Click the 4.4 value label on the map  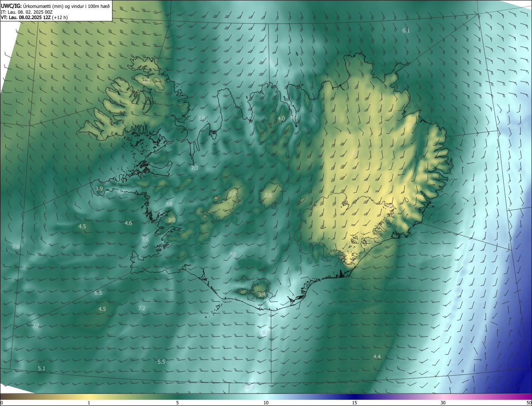(377, 357)
